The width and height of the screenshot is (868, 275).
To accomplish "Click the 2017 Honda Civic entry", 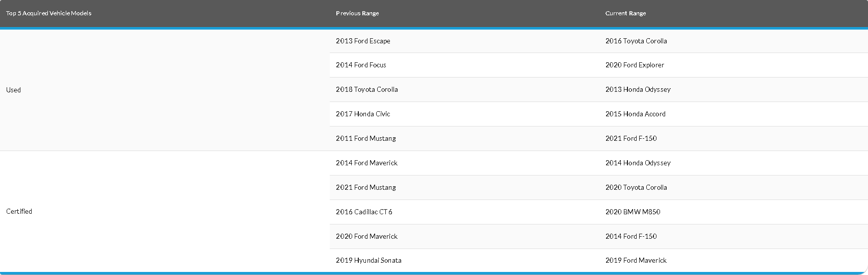I will click(363, 114).
